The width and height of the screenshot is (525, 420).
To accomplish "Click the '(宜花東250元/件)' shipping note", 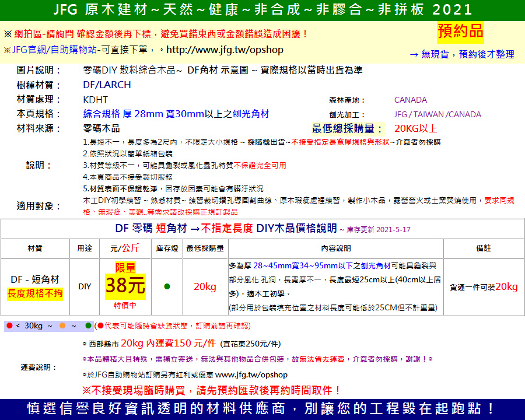I will (250, 344).
